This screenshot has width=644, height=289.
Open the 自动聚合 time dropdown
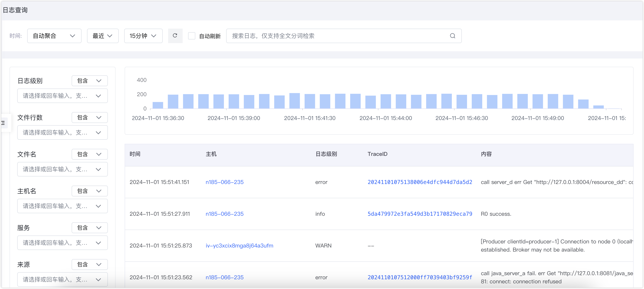coord(54,36)
